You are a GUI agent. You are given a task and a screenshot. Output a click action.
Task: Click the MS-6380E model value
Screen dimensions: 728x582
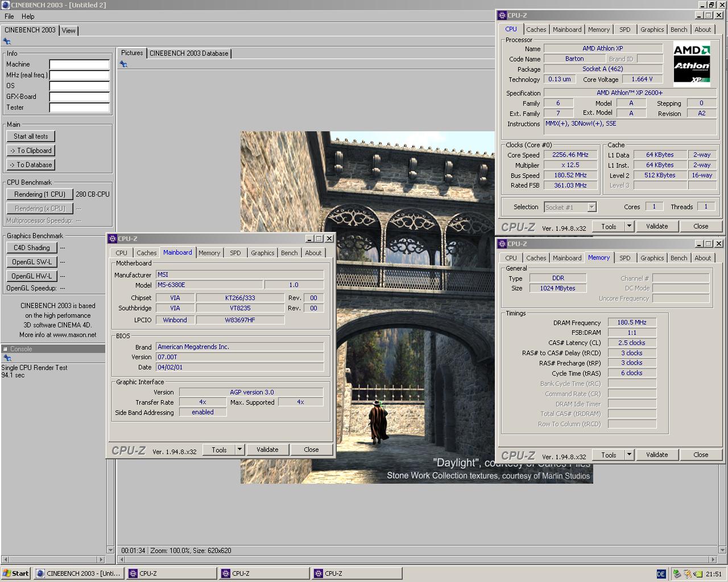tap(209, 285)
